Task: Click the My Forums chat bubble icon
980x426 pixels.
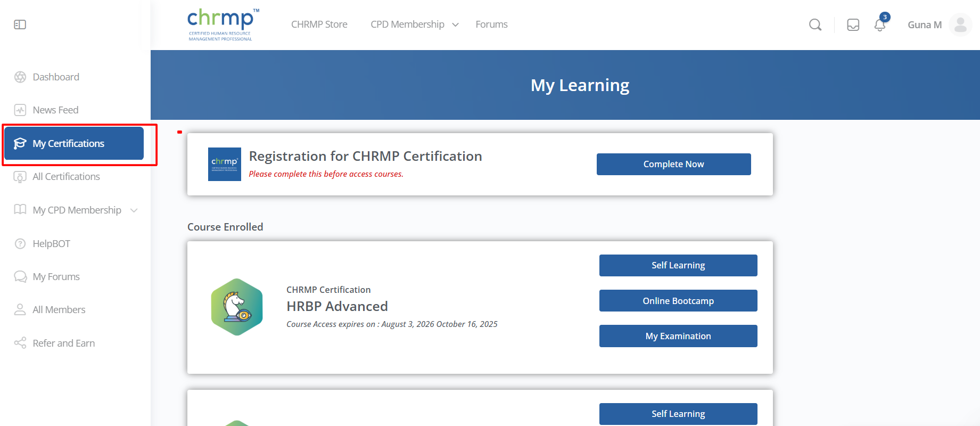Action: pyautogui.click(x=20, y=276)
